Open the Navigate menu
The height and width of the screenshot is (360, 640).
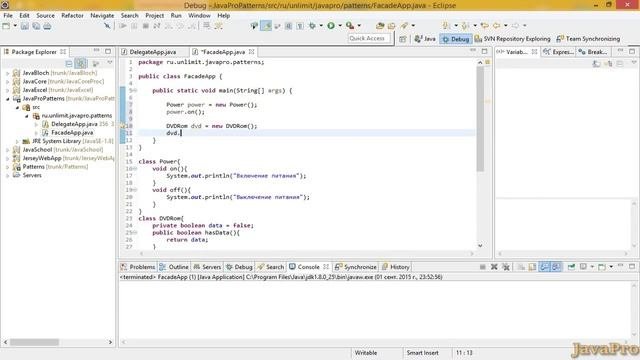102,16
